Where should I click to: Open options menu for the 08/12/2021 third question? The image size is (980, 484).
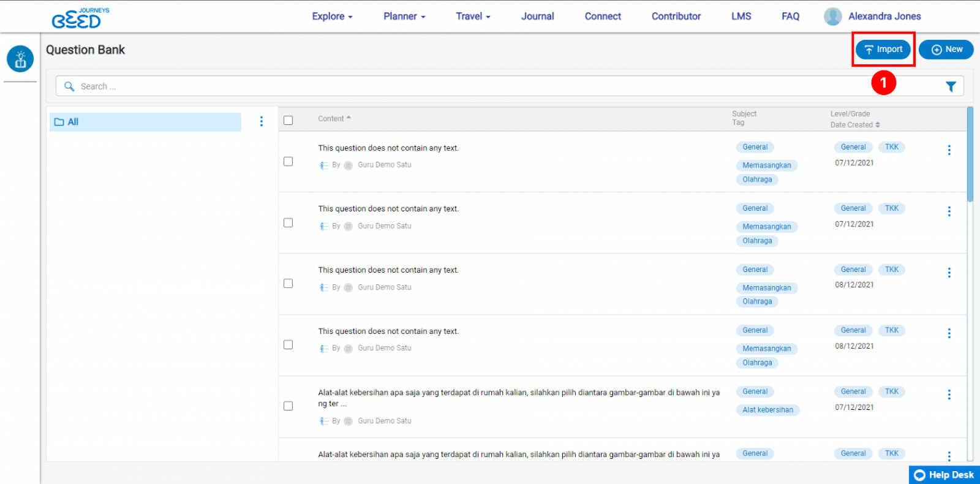click(949, 273)
